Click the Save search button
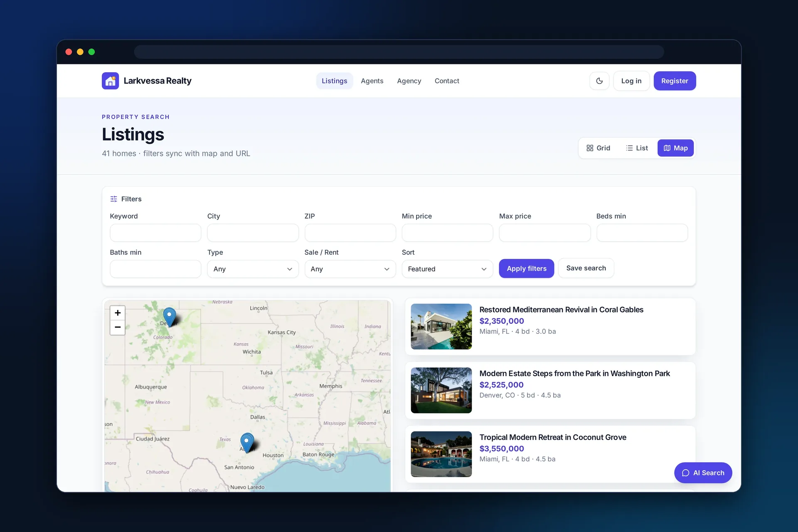Screen dimensions: 798x532 (x=586, y=268)
